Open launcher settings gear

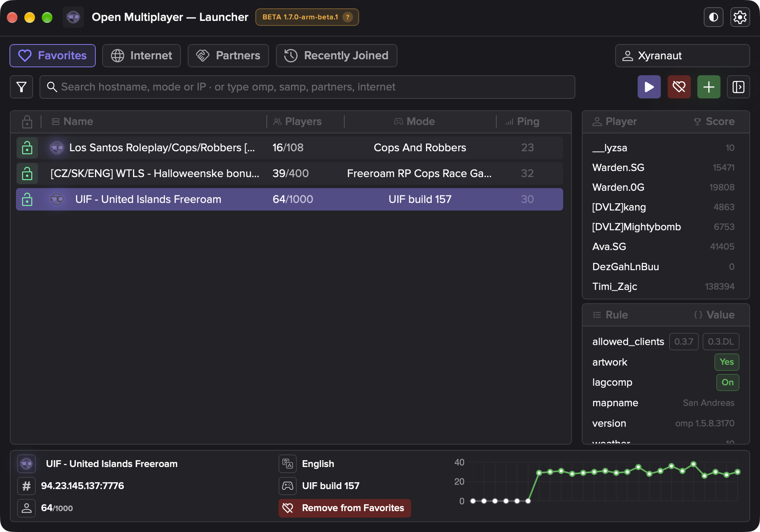740,17
